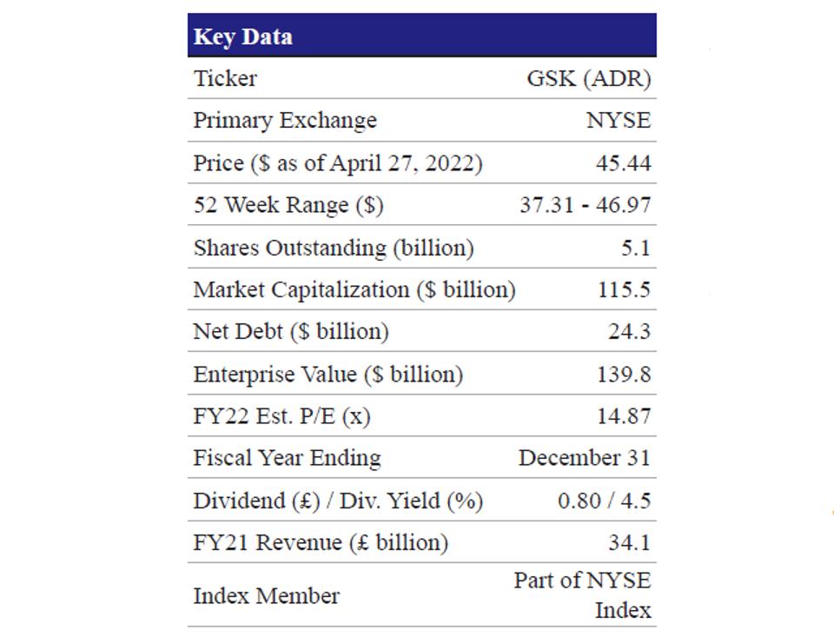Select the 14.87 P/E value
834x644 pixels.
(623, 416)
